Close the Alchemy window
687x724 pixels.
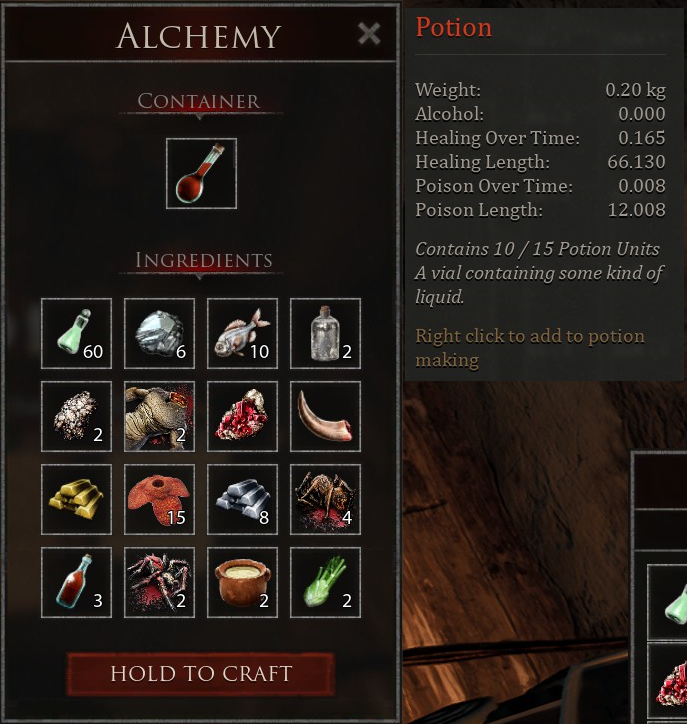369,34
